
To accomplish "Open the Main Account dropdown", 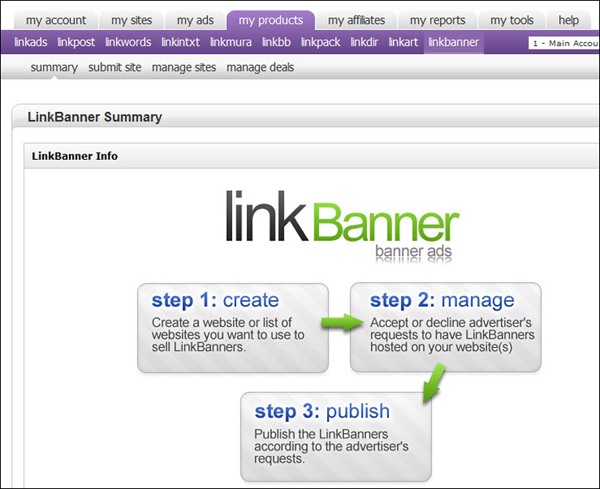I will tap(564, 43).
